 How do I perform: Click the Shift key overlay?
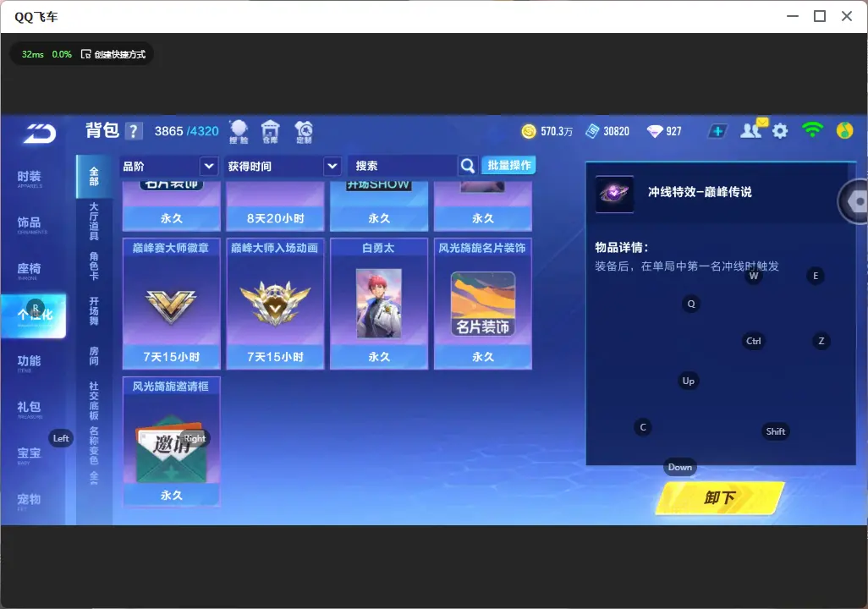[x=776, y=431]
